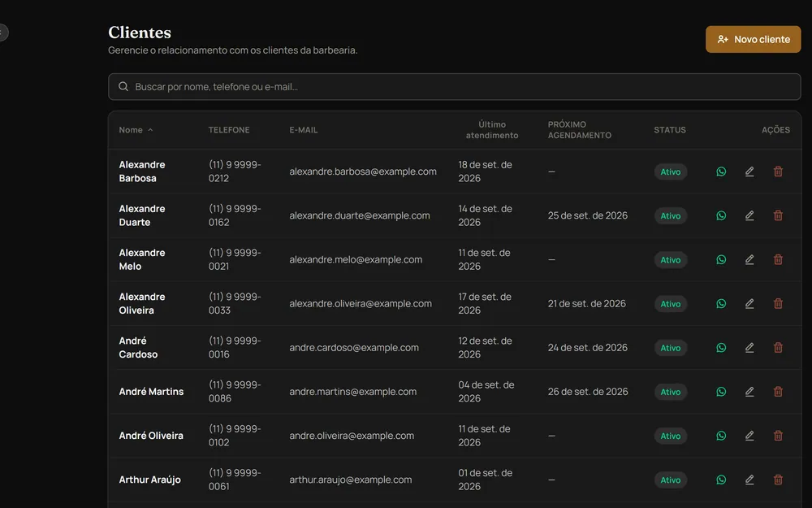812x508 pixels.
Task: Click the PRÓXIMO AGENDAMENTO column header
Action: 580,130
